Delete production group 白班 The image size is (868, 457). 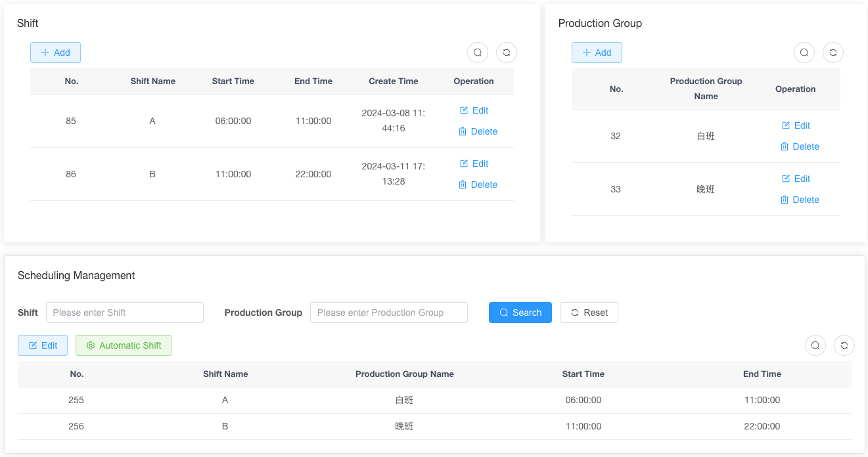pos(800,146)
